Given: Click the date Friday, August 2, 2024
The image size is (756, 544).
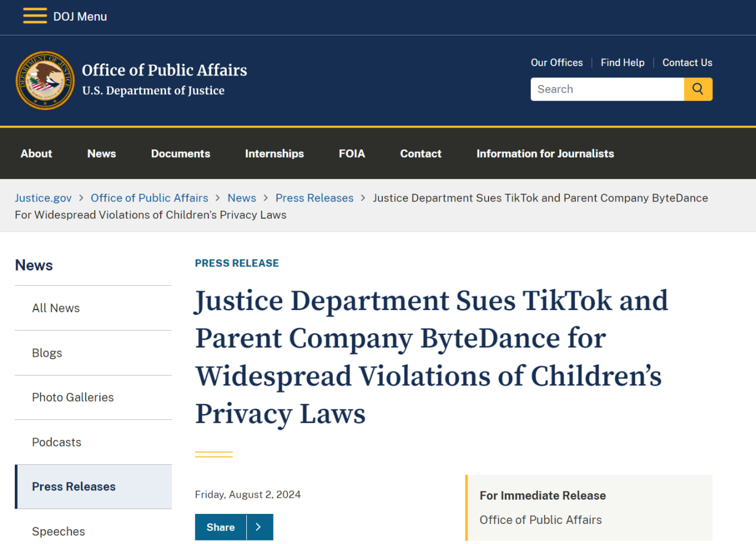Looking at the screenshot, I should 248,494.
